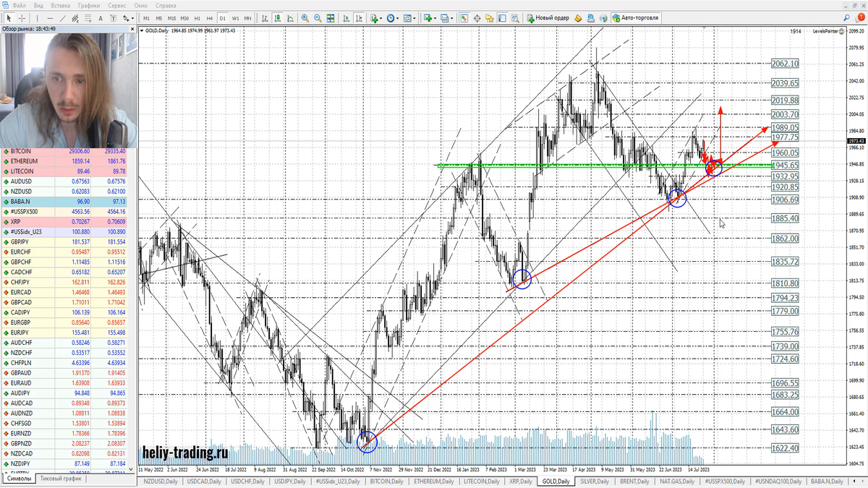Open the Файл menu
Screen dimensions: 868x488
coord(20,5)
